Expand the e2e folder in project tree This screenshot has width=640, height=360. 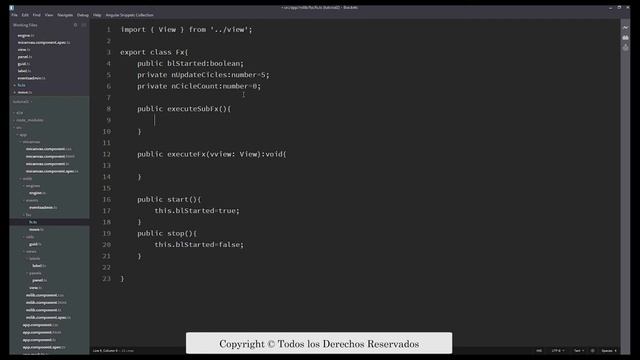pos(19,113)
